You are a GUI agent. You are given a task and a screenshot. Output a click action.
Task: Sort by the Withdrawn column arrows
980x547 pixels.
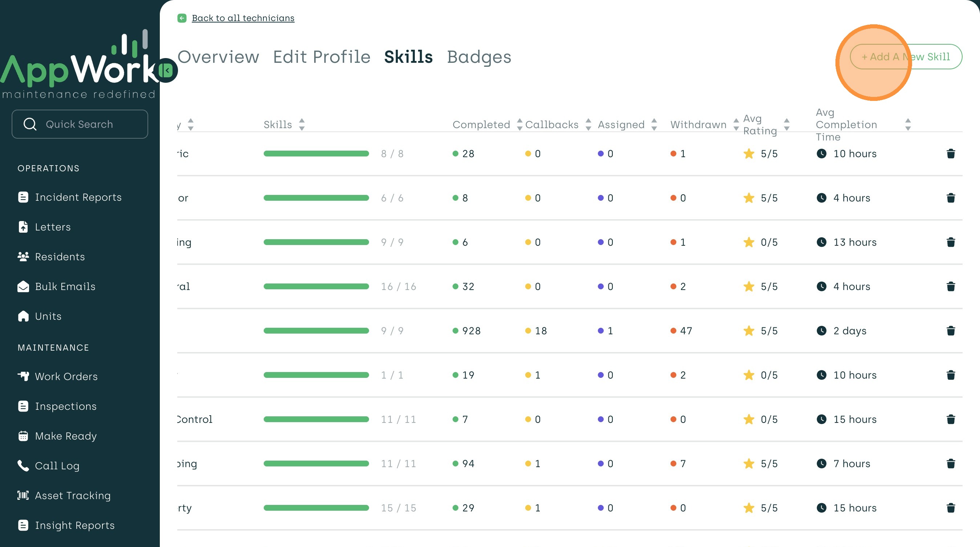click(x=736, y=124)
